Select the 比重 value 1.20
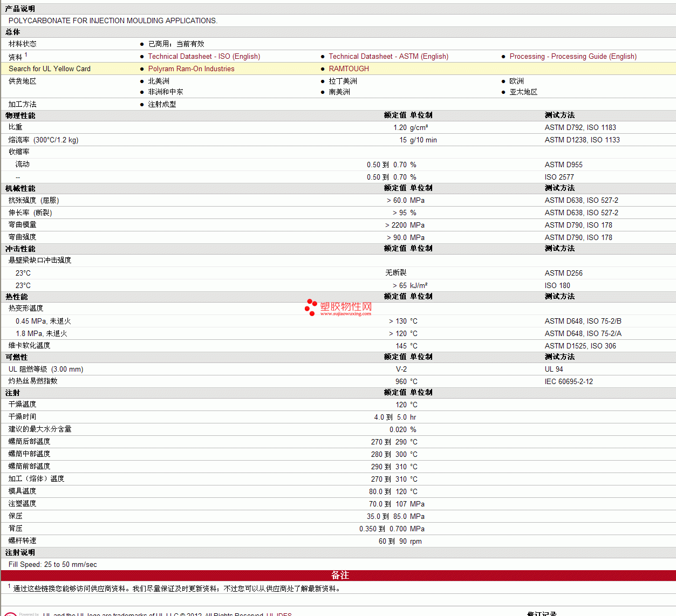The image size is (676, 616). [400, 127]
